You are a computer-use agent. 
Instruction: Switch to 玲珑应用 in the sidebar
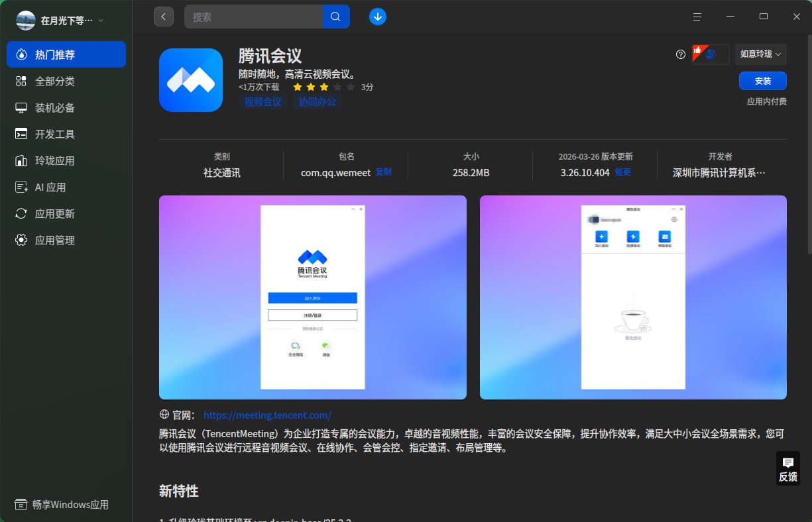[66, 160]
